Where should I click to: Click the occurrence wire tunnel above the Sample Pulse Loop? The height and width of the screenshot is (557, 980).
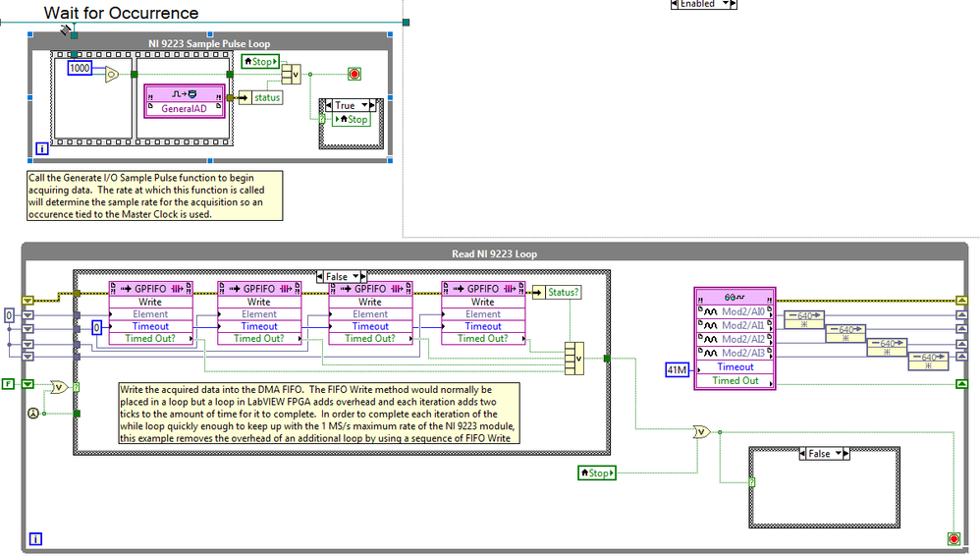coord(74,35)
